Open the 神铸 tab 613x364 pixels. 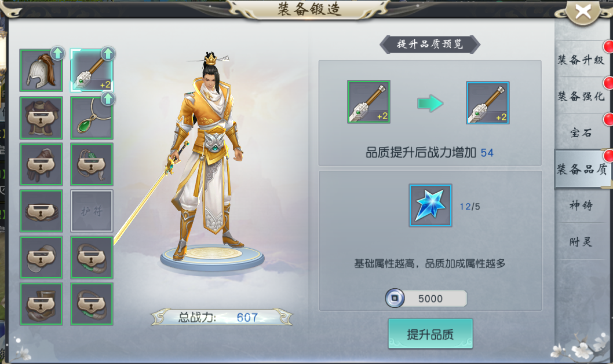[x=581, y=205]
